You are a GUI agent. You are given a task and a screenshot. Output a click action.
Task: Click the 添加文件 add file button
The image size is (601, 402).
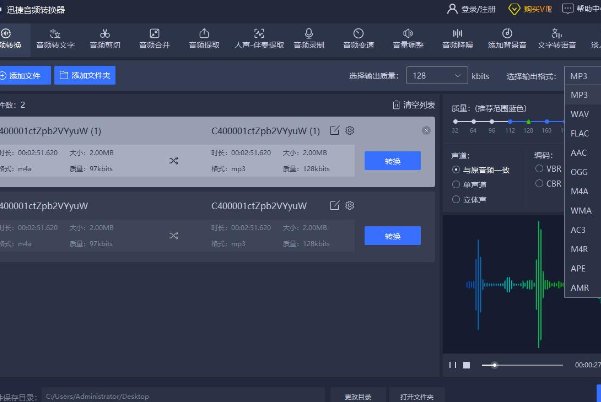[24, 76]
